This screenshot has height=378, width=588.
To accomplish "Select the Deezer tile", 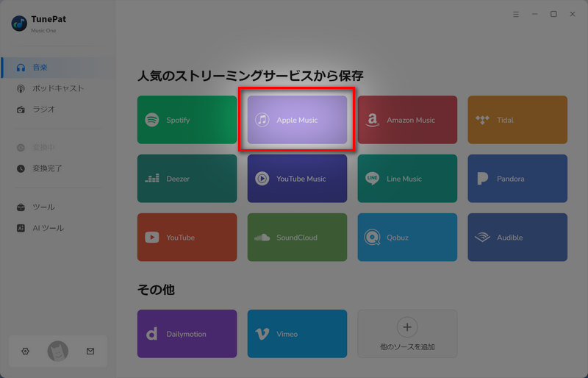I will [187, 178].
